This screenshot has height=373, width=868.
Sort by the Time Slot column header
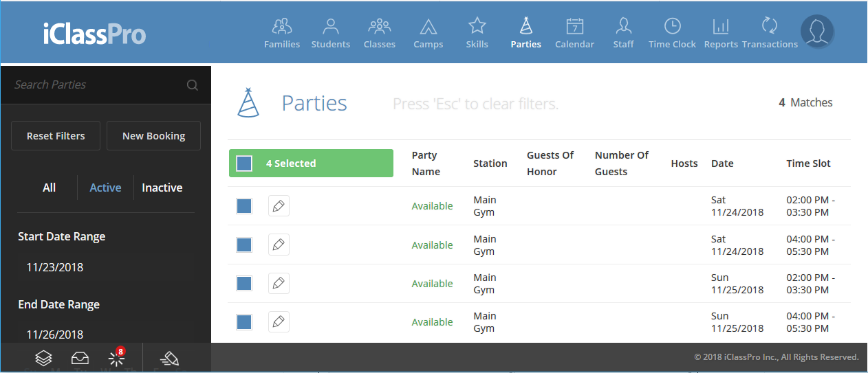pos(809,163)
